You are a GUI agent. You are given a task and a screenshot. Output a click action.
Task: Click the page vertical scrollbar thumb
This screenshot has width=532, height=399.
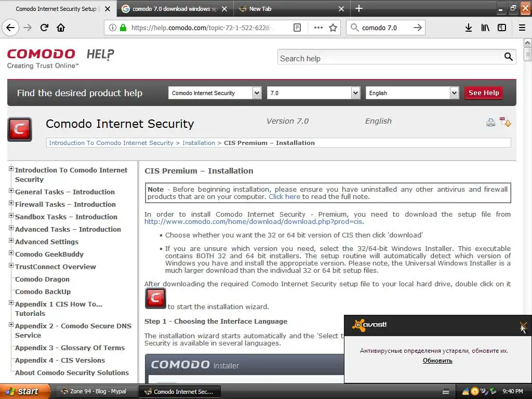(527, 54)
